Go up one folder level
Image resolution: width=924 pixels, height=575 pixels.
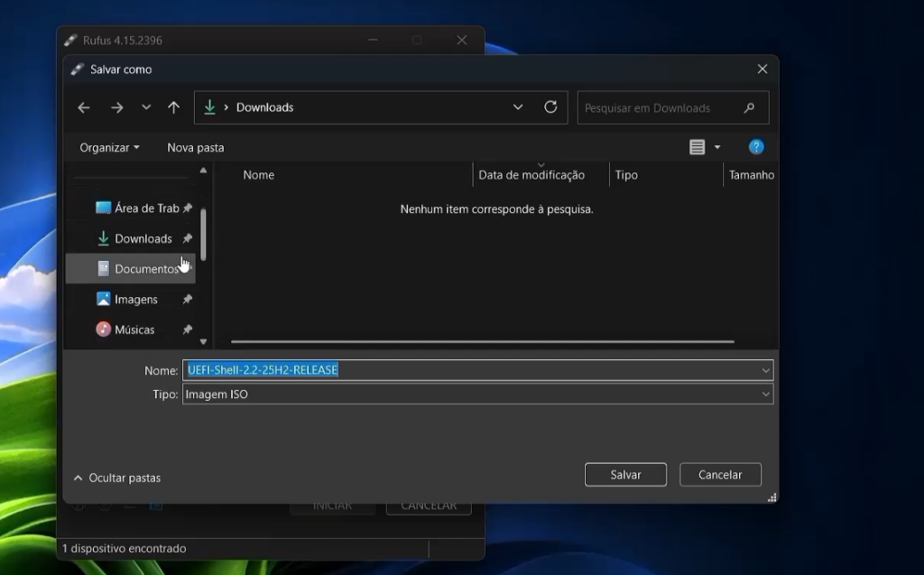(x=173, y=107)
